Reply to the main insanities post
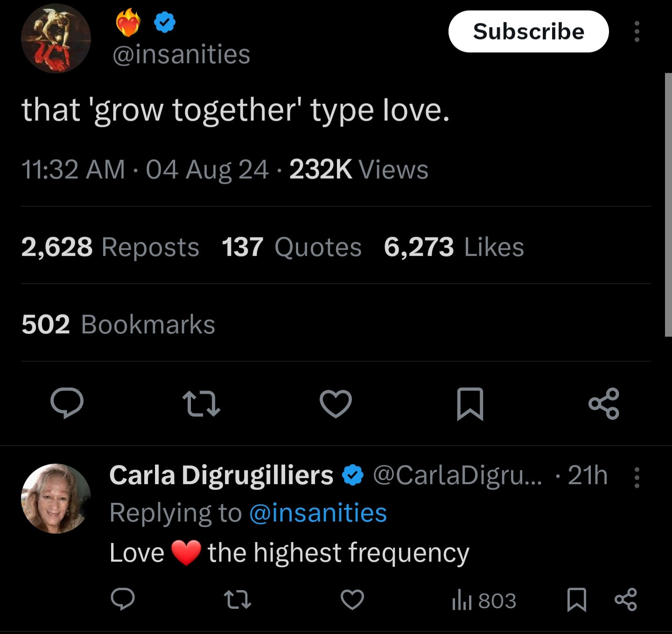Viewport: 672px width, 634px height. coord(67,403)
